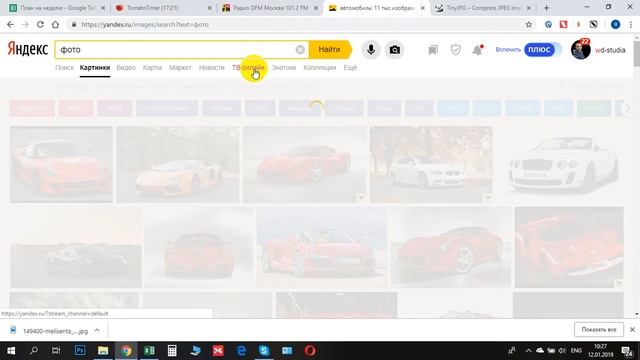
Task: Open ENG language indicator in tray
Action: click(x=576, y=351)
